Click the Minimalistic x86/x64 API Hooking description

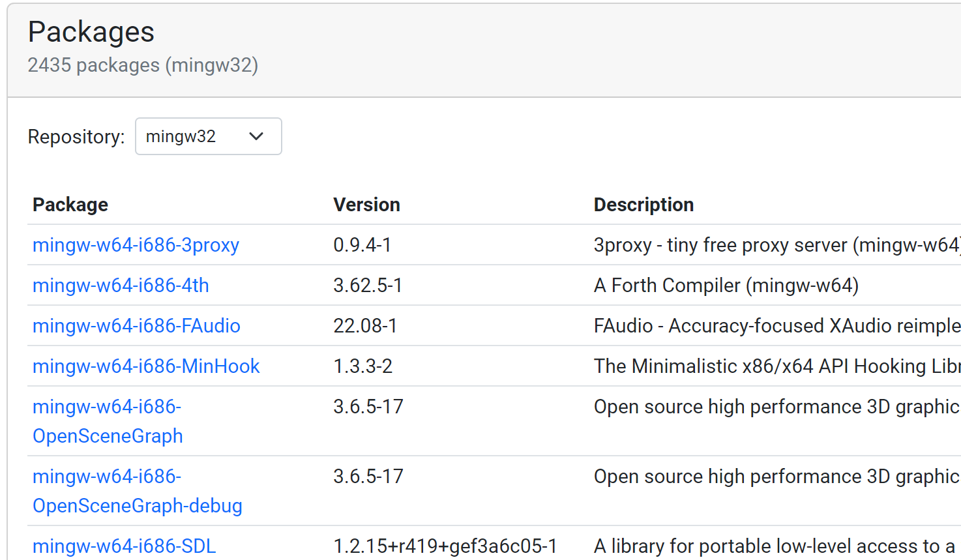[777, 366]
